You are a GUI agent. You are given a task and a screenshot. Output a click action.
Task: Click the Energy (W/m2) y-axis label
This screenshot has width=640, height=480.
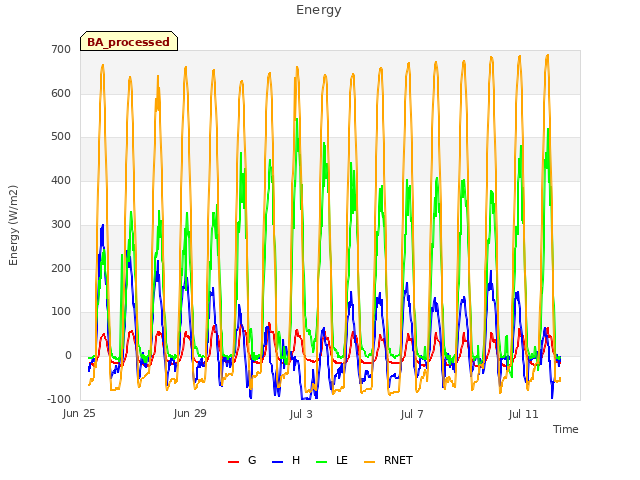[x=13, y=225]
